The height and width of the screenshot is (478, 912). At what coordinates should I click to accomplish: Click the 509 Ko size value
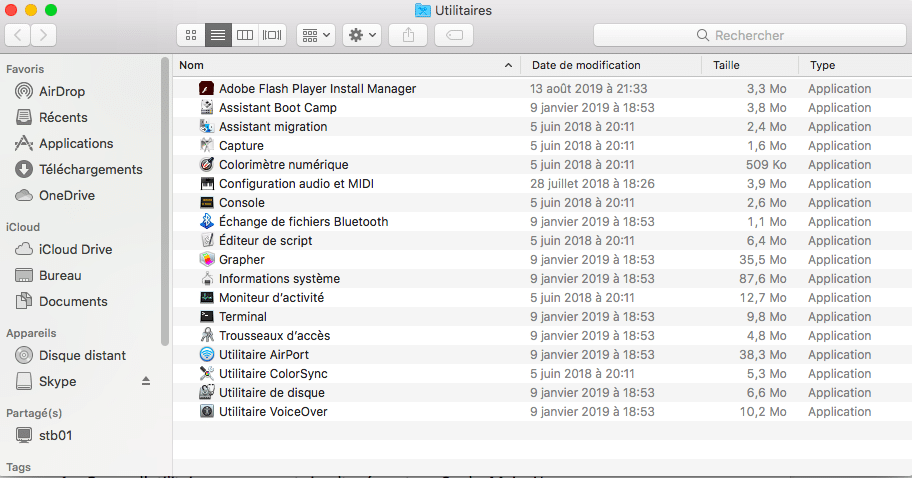pyautogui.click(x=766, y=165)
